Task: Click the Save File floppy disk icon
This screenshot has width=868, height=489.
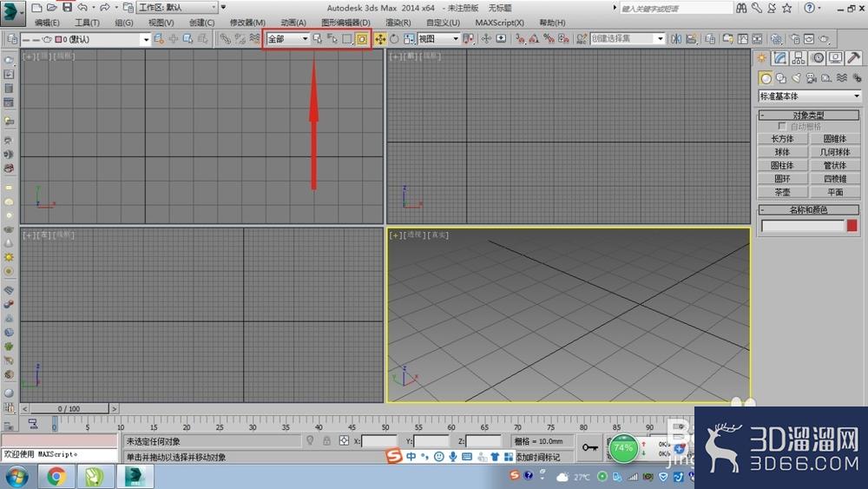Action: point(67,8)
